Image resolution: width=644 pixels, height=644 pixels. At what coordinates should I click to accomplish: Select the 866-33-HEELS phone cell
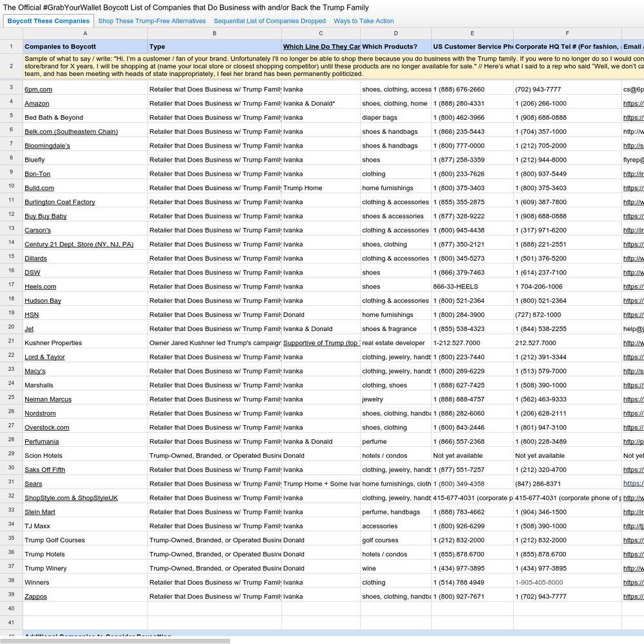click(472, 287)
